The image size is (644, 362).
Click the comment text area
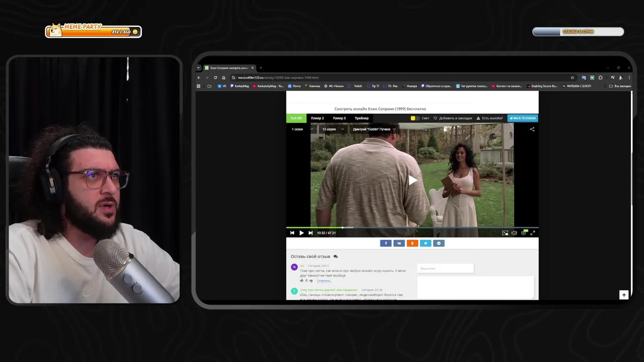tap(475, 288)
